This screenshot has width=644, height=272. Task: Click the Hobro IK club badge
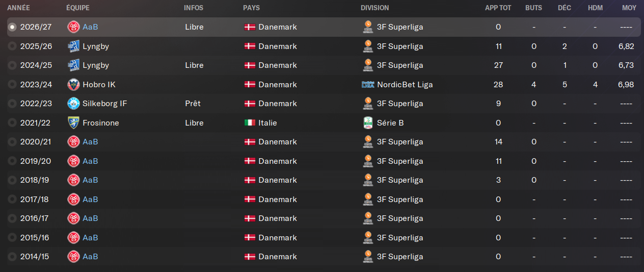pos(73,85)
